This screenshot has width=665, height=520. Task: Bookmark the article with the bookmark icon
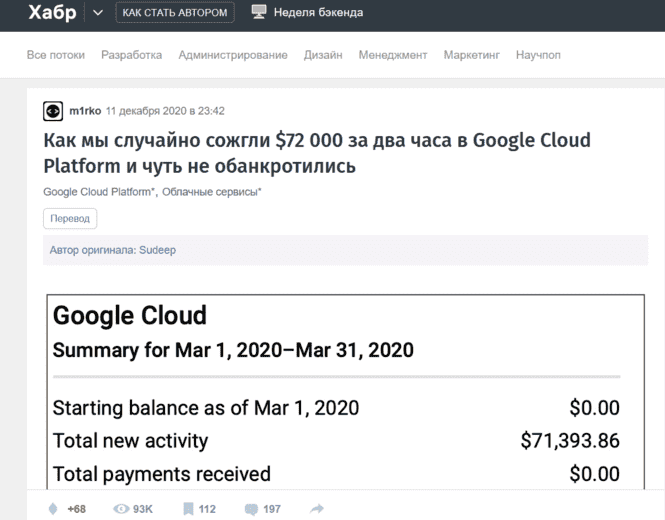point(188,509)
